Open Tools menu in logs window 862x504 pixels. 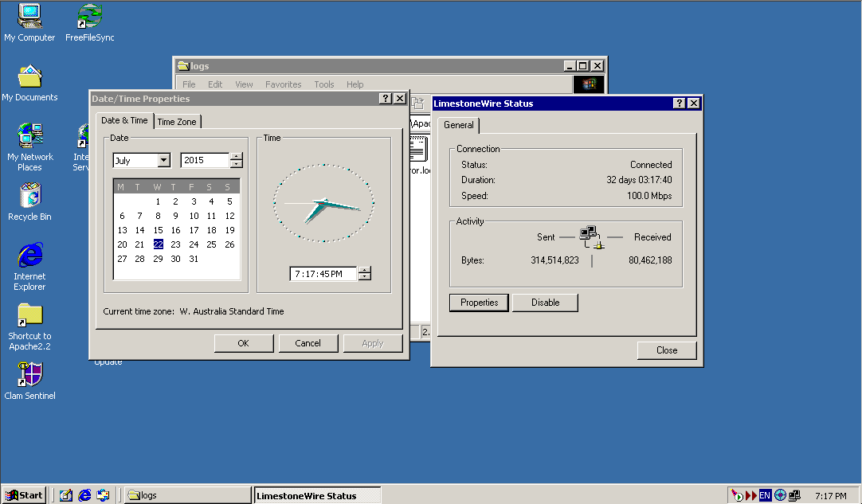[x=324, y=84]
